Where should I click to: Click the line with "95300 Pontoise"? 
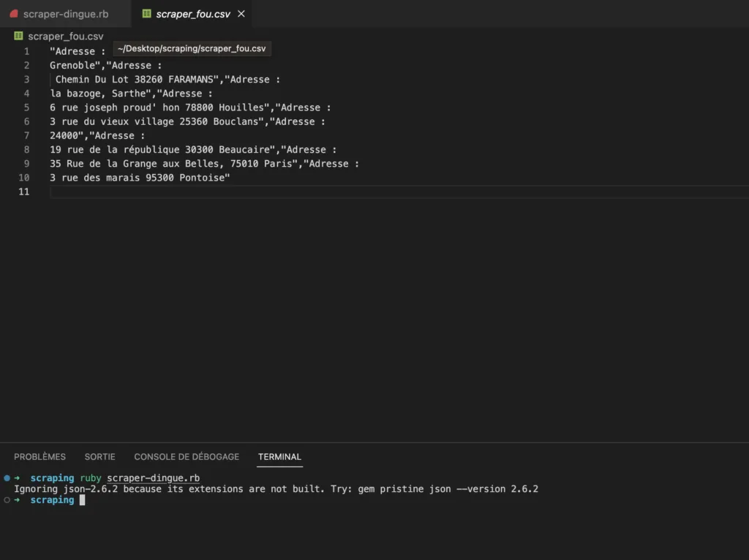click(x=140, y=178)
